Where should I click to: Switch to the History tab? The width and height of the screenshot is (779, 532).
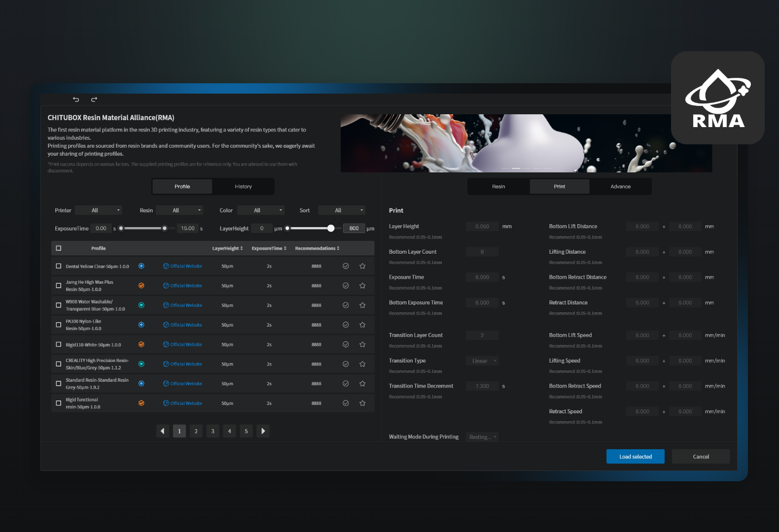click(243, 187)
